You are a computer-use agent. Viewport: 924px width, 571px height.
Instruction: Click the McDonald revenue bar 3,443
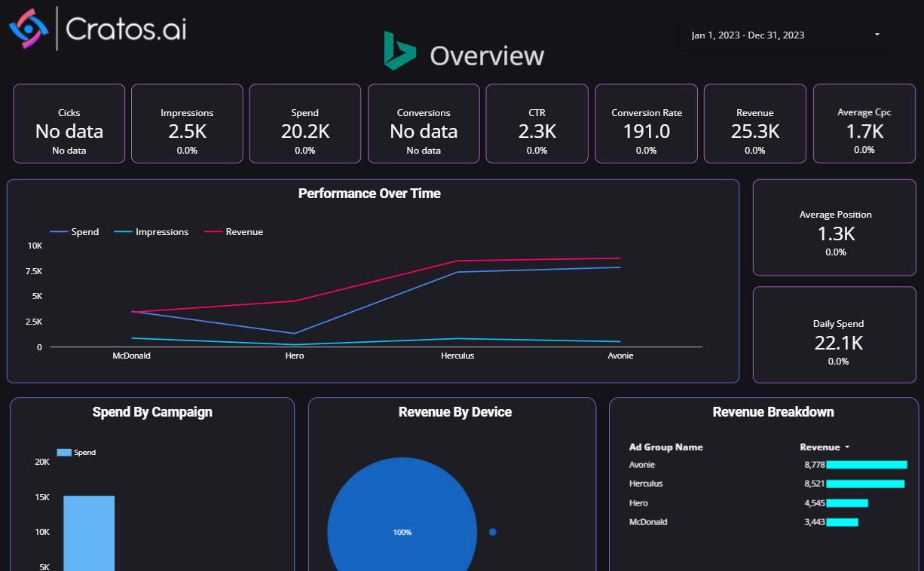tap(843, 522)
